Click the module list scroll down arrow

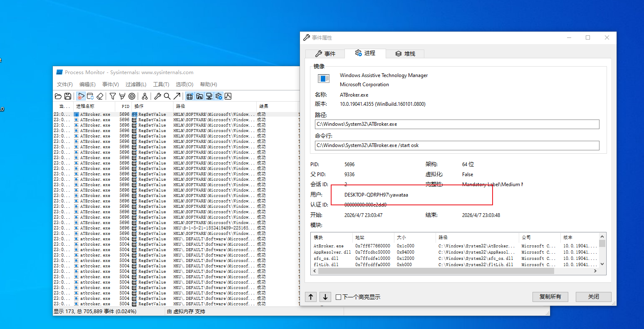[602, 264]
